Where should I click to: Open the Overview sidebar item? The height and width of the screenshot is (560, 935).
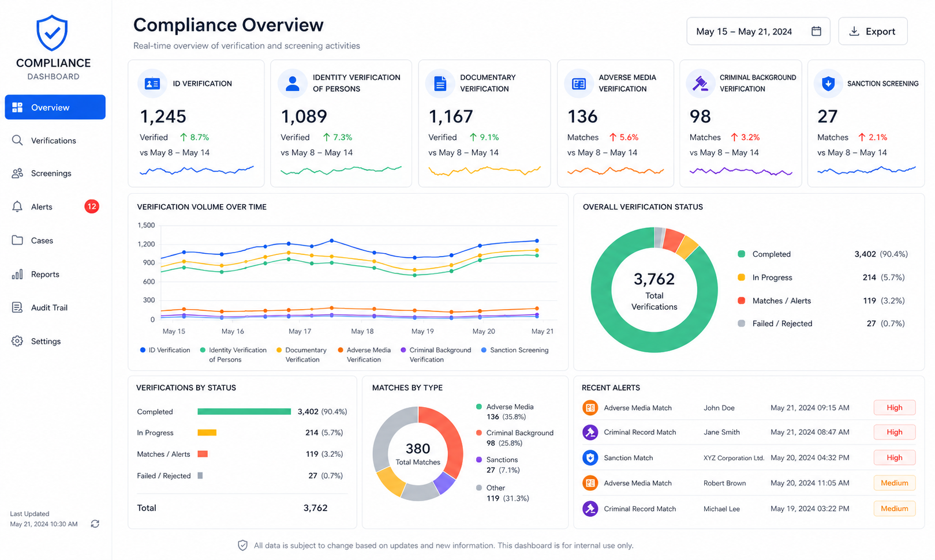click(55, 107)
